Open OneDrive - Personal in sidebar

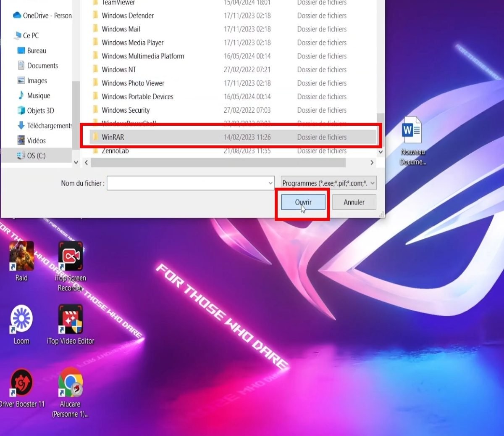(47, 16)
